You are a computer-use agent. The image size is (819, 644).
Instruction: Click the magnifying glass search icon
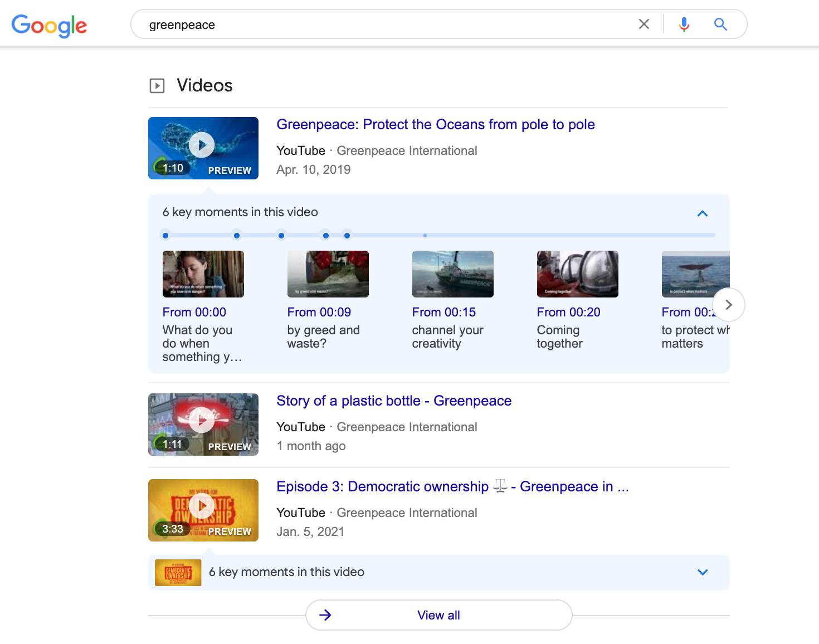720,25
